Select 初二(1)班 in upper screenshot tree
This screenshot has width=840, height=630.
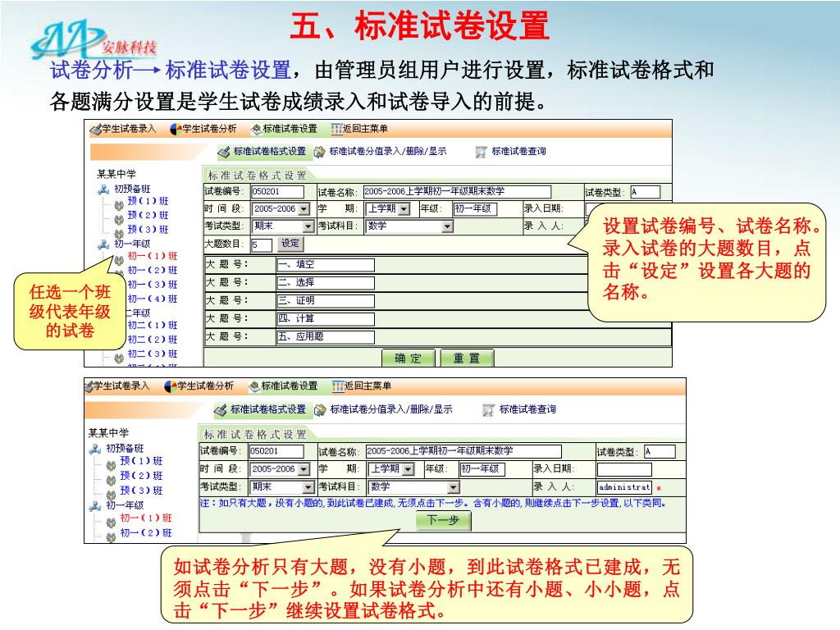pos(152,326)
